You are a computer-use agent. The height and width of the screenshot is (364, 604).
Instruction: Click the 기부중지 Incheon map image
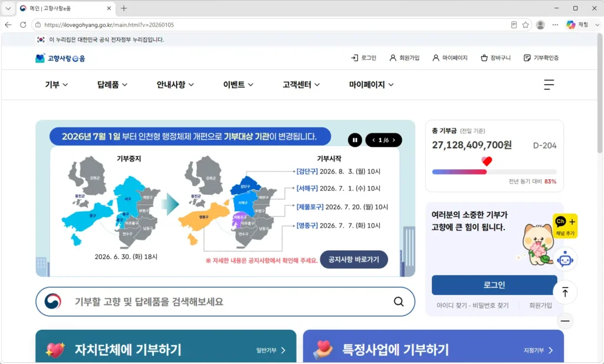tap(110, 202)
